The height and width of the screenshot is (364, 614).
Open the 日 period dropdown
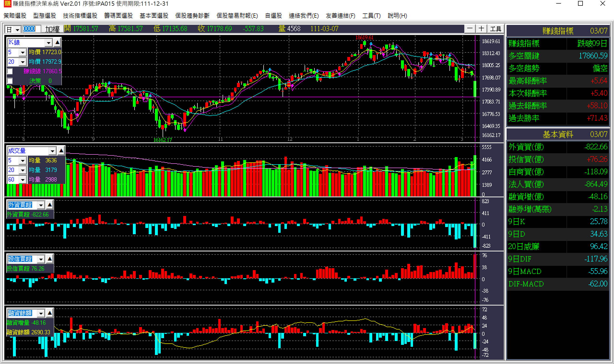(17, 30)
